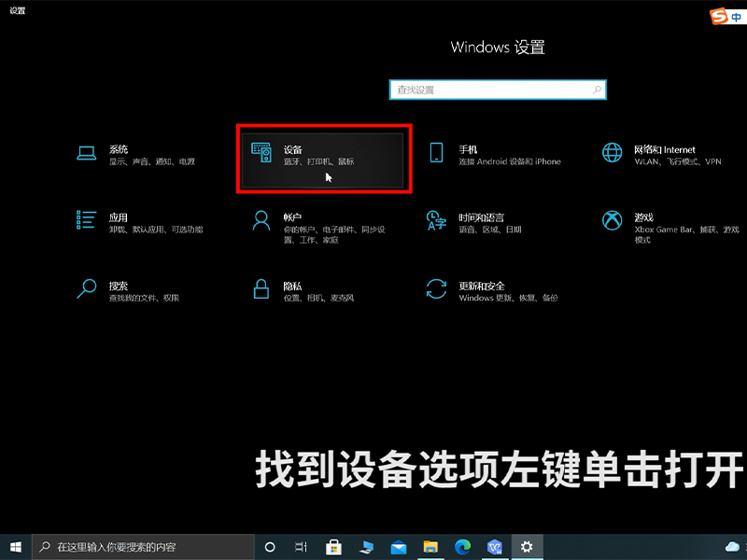Viewport: 747px width, 560px height.
Task: Click 卸载、默认应用、可选功能 description
Action: point(156,230)
